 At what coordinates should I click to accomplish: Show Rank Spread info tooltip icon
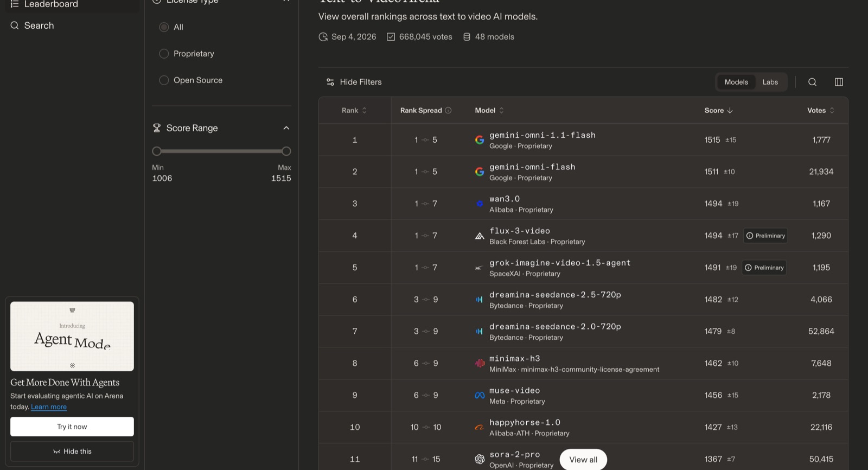pos(448,110)
